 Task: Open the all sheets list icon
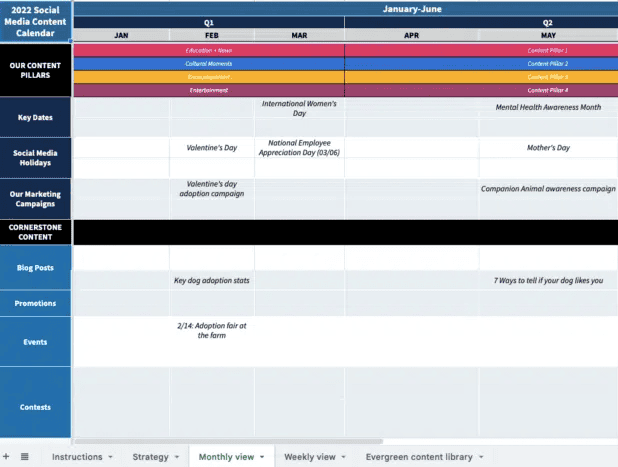tap(25, 456)
